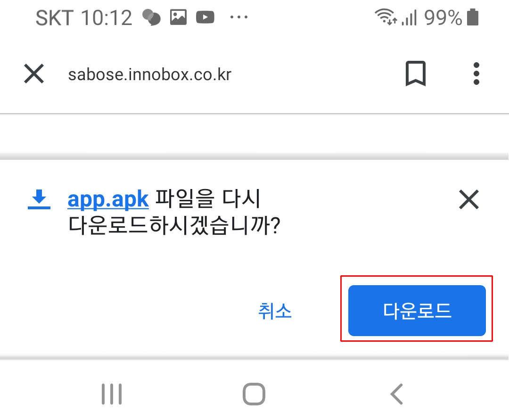Show more notifications via the three dots

click(x=238, y=17)
